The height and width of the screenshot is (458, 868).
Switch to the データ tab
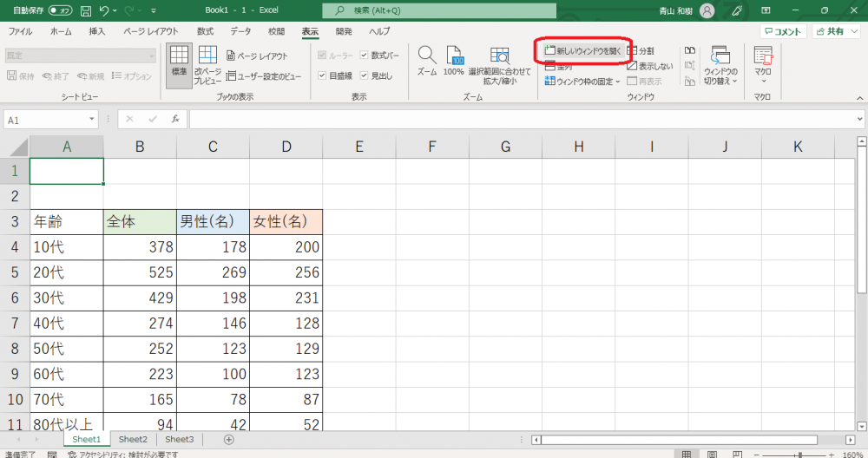pyautogui.click(x=240, y=31)
